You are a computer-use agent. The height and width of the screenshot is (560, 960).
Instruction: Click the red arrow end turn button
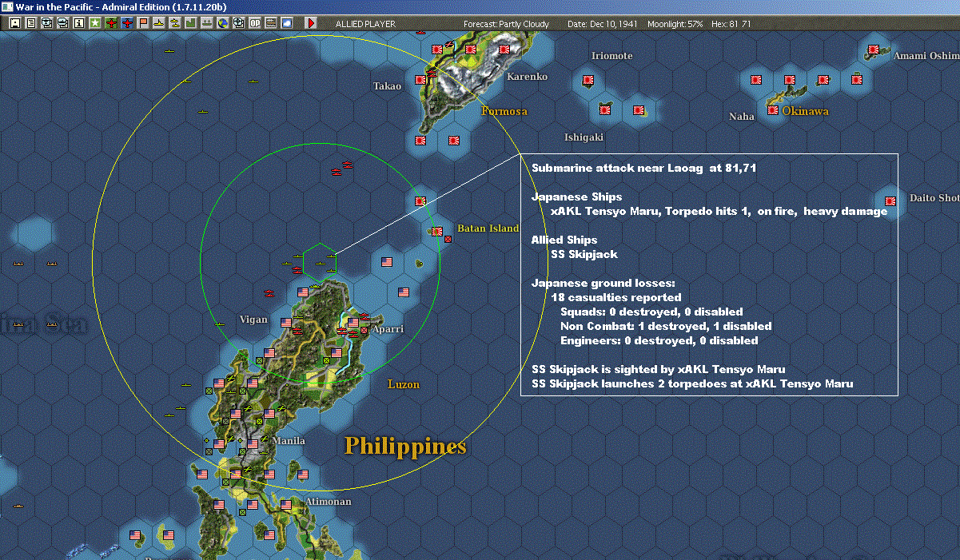point(311,24)
